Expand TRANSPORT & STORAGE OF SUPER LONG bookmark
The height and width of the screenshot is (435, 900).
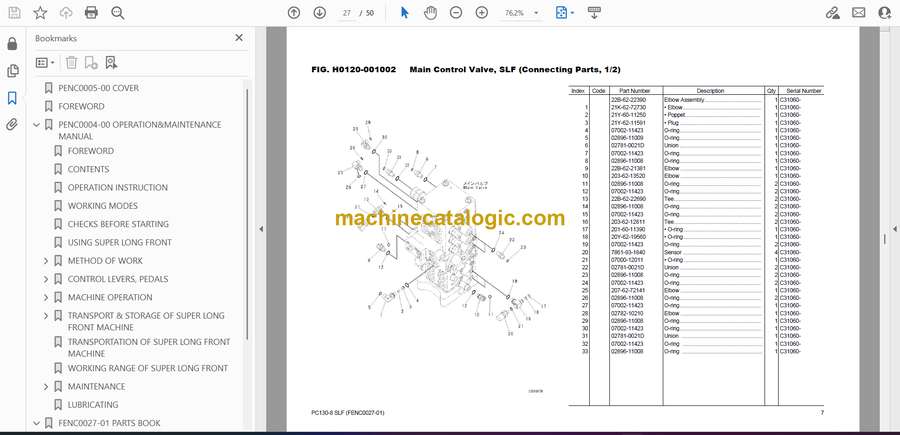46,316
